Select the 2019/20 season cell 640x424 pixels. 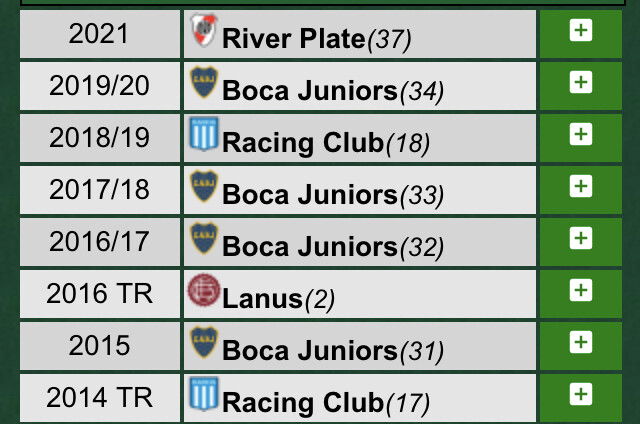100,86
